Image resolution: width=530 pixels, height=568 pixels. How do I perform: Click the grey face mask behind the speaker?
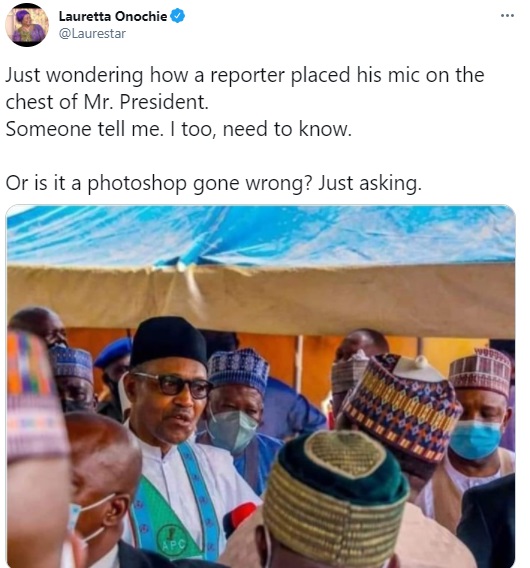pos(233,431)
